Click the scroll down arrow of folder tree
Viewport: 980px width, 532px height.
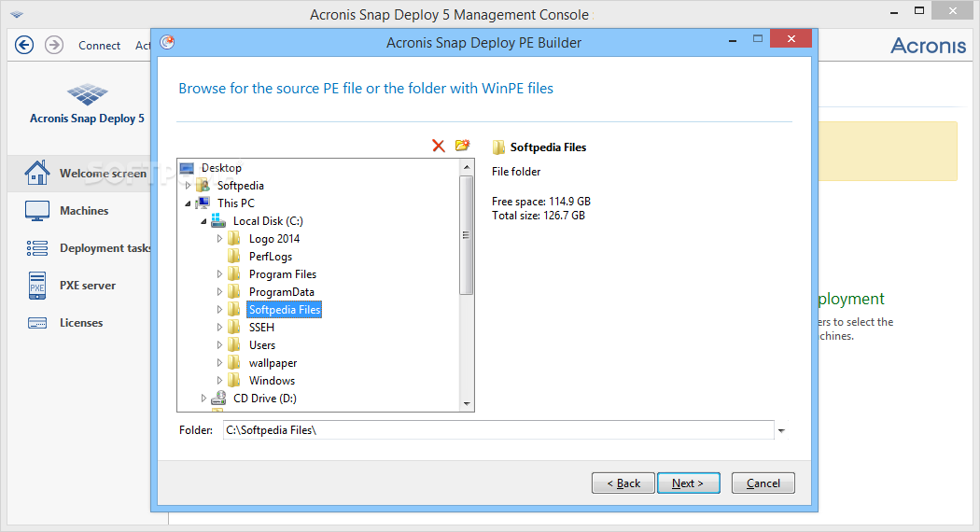tap(467, 404)
